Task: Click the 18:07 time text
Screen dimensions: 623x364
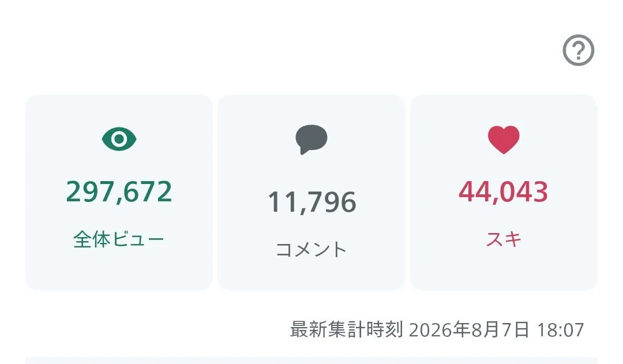Action: pyautogui.click(x=561, y=330)
